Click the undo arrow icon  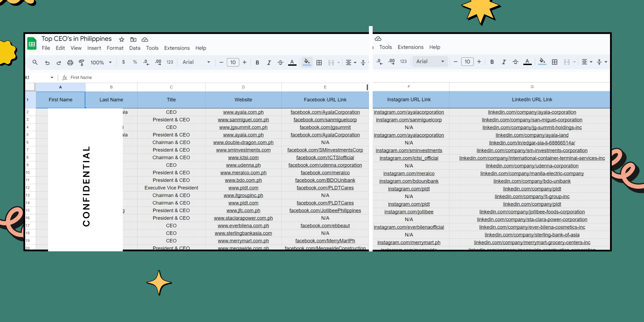(47, 62)
